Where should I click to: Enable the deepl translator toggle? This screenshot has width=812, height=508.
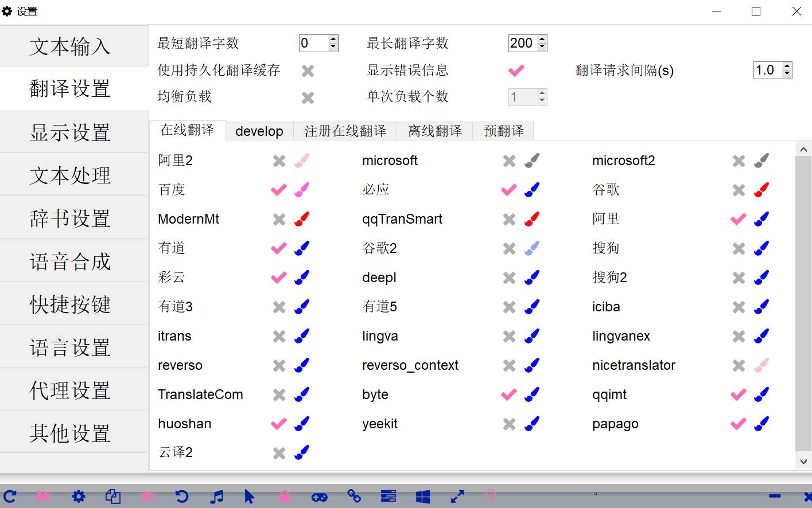pos(509,278)
